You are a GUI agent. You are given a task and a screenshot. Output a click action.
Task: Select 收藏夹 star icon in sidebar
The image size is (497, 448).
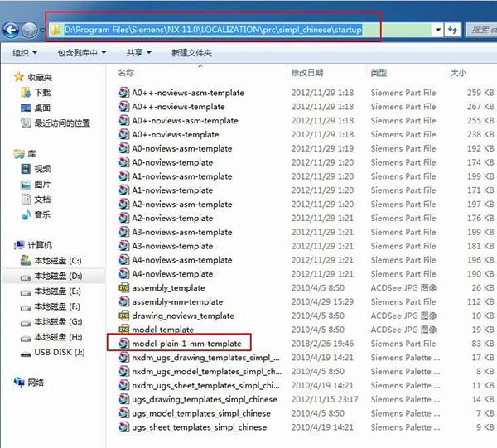pyautogui.click(x=19, y=77)
